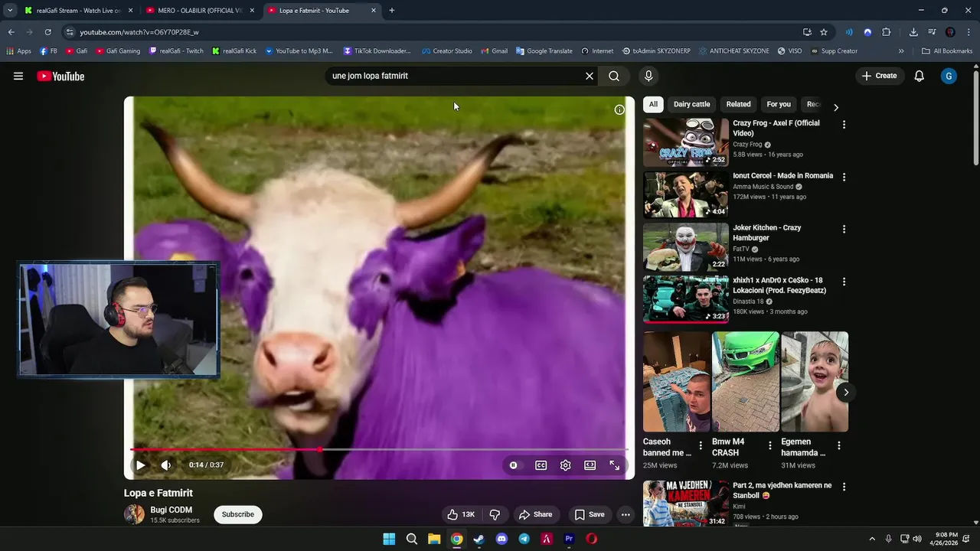Open the player settings gear

pos(566,465)
